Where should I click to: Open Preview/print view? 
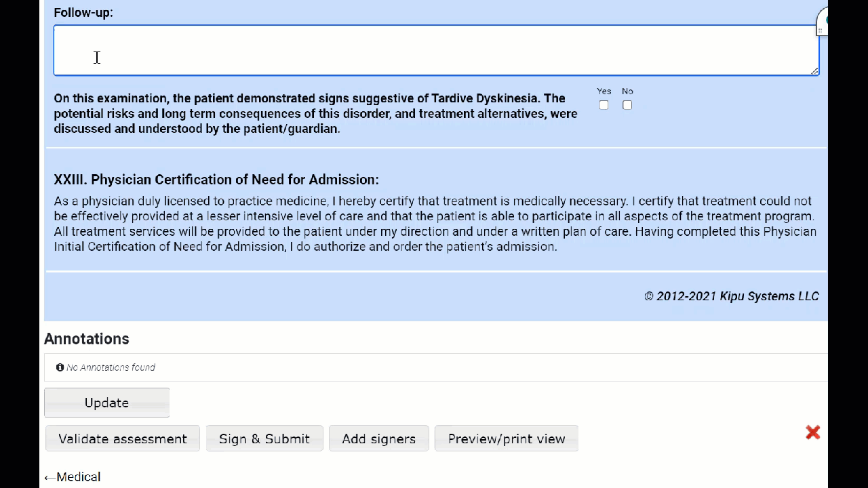point(506,439)
